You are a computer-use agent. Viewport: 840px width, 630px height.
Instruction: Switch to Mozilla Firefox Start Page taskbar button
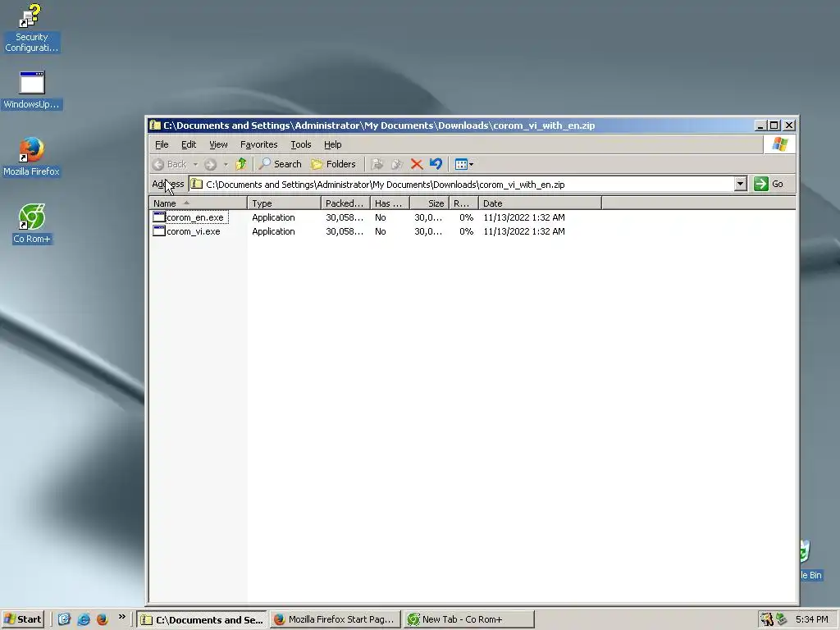point(336,619)
